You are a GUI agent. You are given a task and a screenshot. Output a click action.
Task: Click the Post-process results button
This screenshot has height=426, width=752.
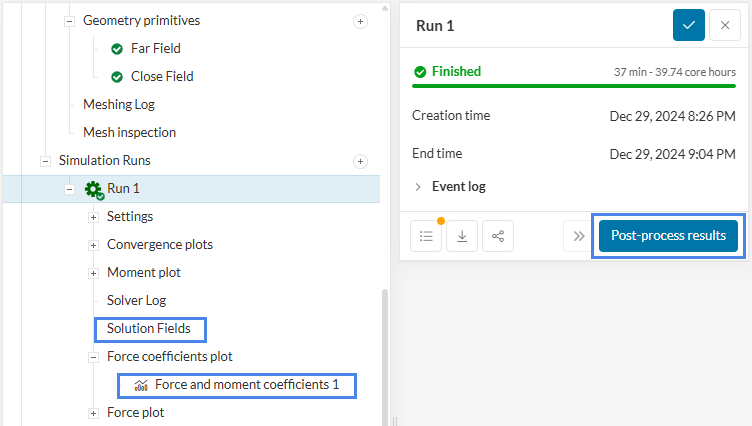coord(668,236)
